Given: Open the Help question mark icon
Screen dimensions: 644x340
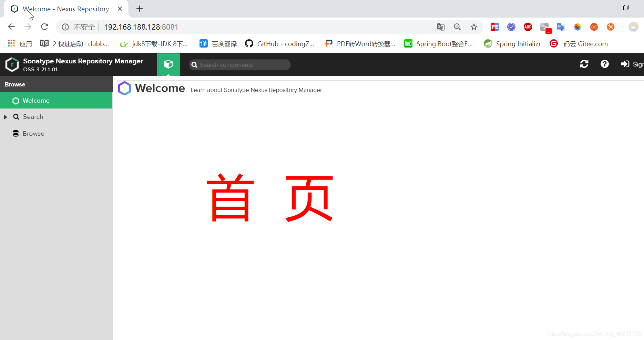Looking at the screenshot, I should coord(605,64).
